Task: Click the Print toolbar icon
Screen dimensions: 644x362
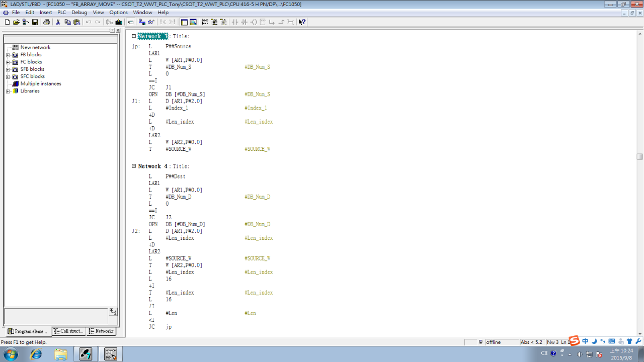Action: [46, 22]
